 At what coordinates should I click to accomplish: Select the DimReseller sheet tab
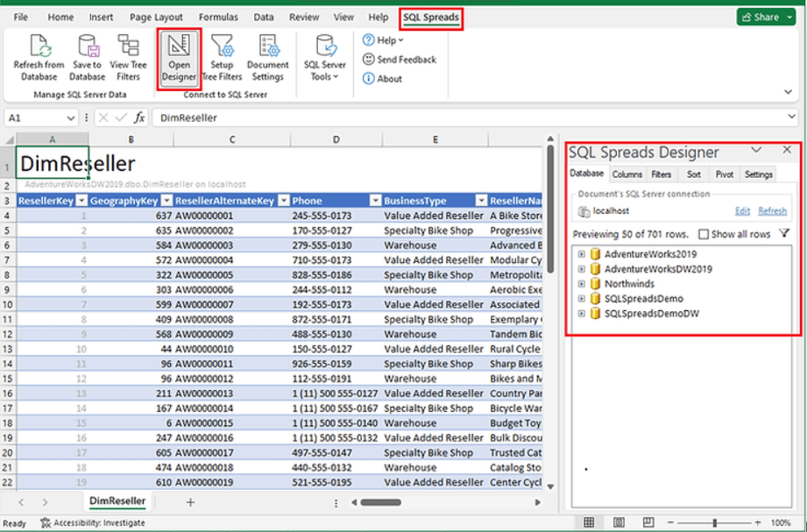pyautogui.click(x=117, y=501)
